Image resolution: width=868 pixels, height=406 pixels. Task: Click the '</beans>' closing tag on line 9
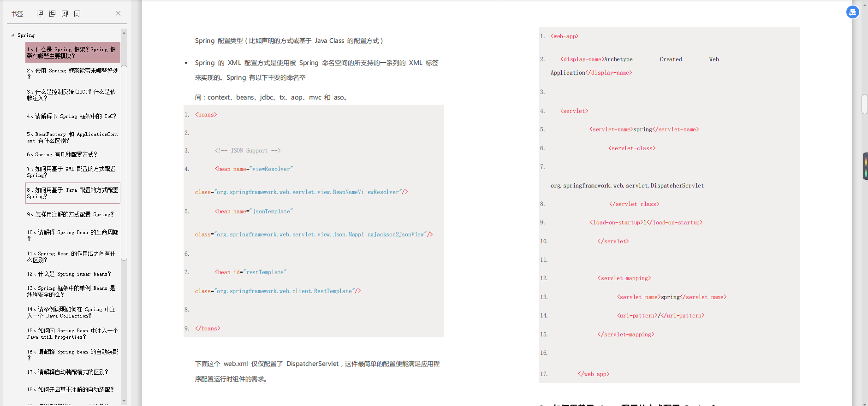pyautogui.click(x=208, y=328)
